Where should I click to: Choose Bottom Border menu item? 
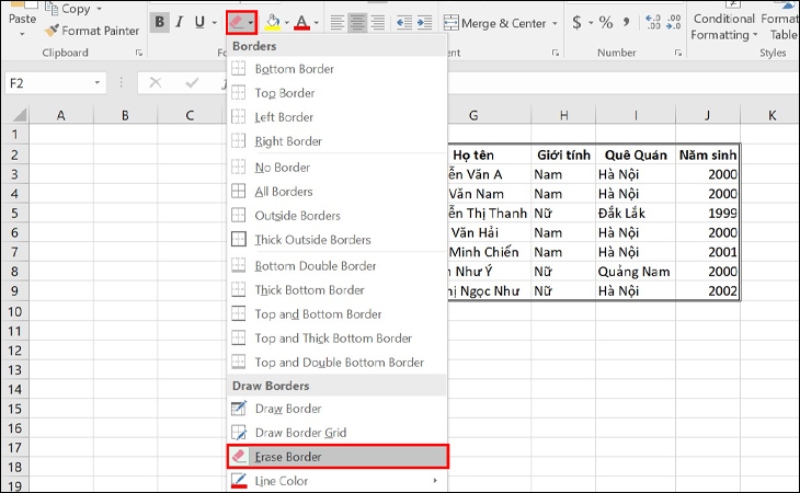pyautogui.click(x=337, y=69)
